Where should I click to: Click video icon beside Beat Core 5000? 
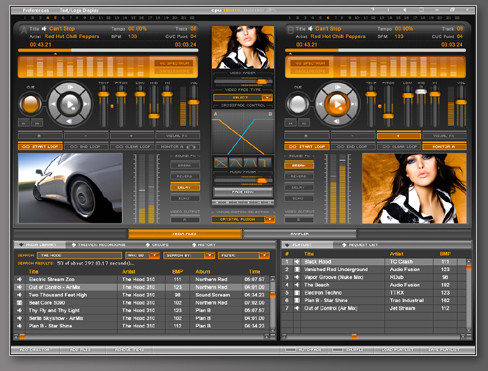(x=20, y=303)
